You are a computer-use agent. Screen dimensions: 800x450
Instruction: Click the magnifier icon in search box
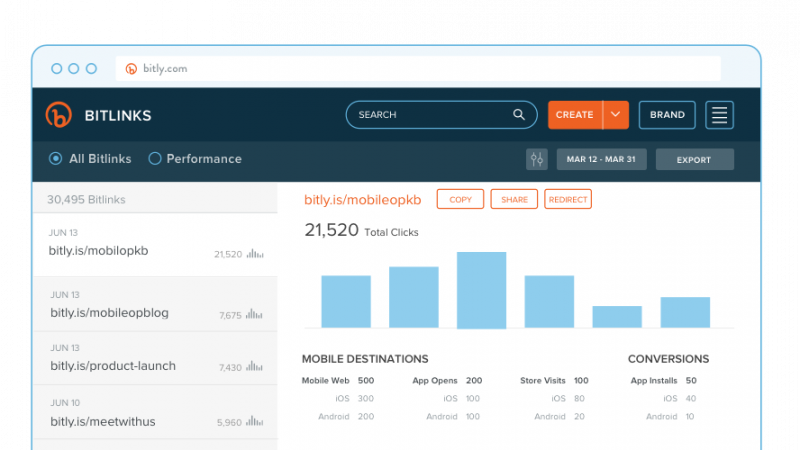(519, 115)
